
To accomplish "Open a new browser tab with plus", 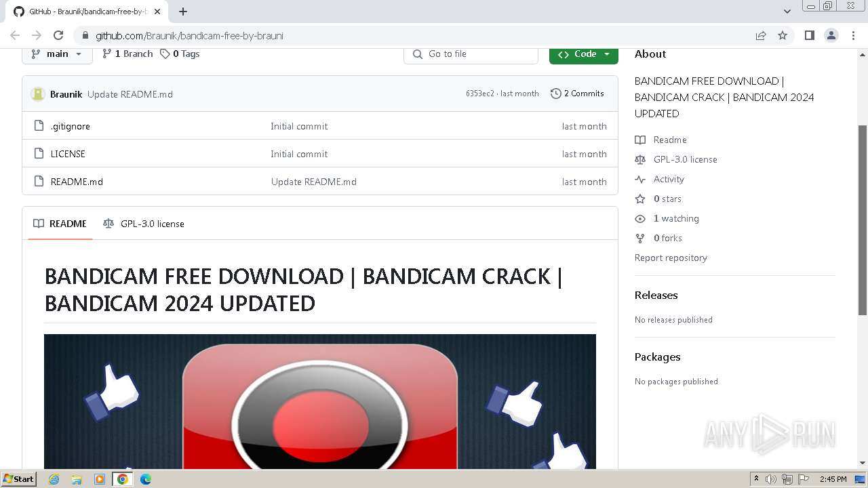I will tap(183, 12).
